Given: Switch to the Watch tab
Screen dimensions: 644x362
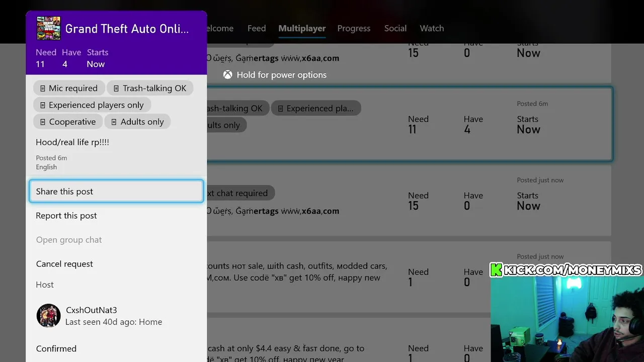Looking at the screenshot, I should tap(432, 28).
